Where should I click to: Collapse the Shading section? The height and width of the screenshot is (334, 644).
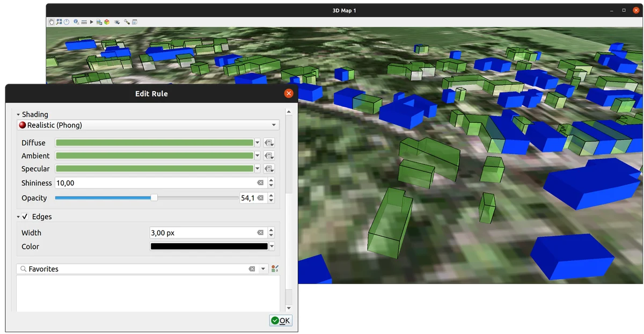point(18,114)
